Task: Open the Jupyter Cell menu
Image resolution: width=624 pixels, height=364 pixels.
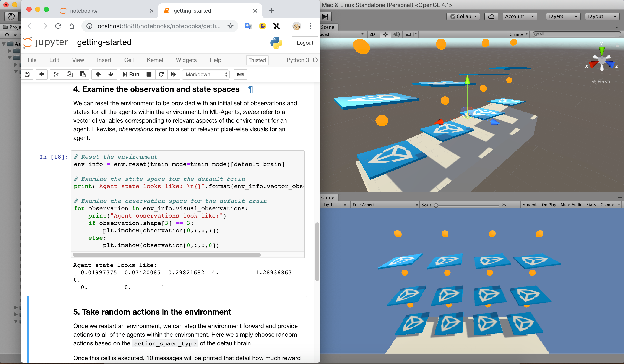Action: [129, 60]
